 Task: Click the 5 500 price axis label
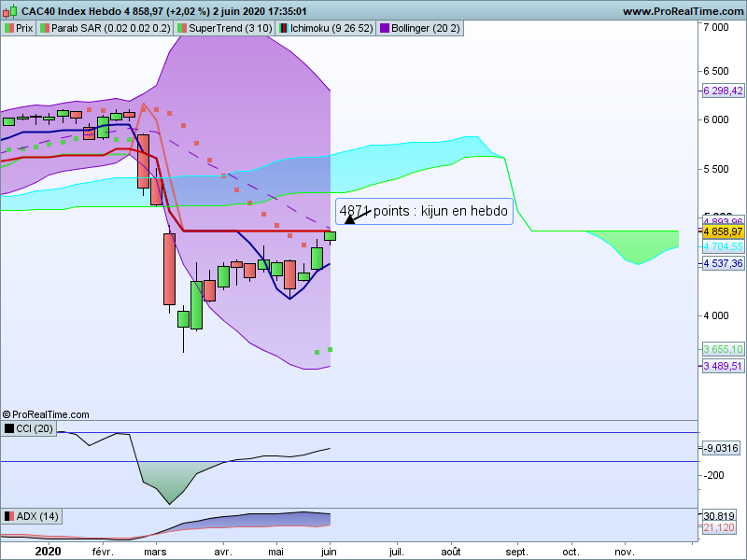tap(716, 169)
